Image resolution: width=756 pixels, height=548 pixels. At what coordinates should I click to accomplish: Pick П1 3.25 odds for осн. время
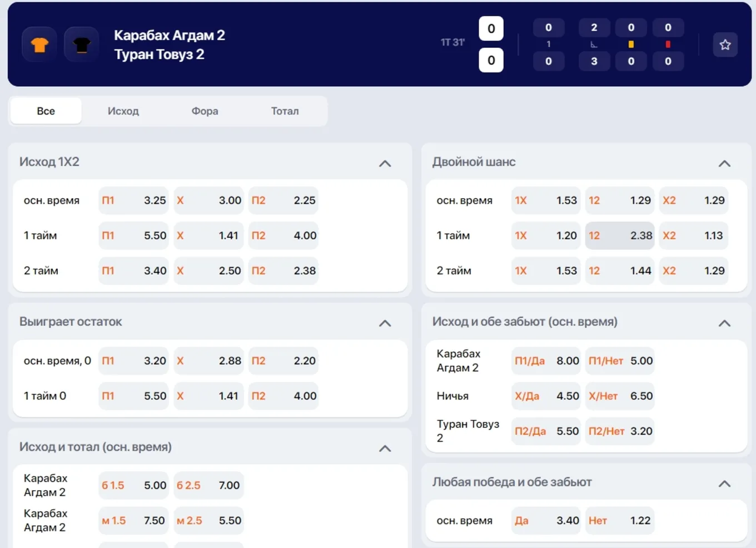pyautogui.click(x=133, y=200)
